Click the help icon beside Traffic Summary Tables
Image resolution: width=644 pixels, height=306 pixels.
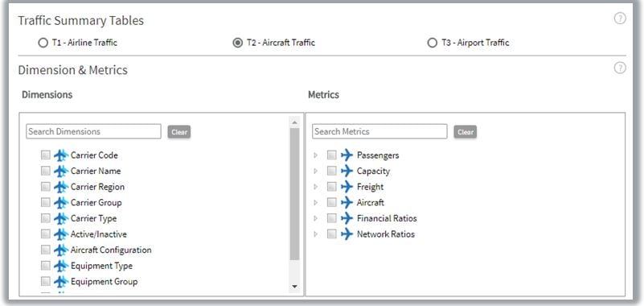(x=620, y=19)
